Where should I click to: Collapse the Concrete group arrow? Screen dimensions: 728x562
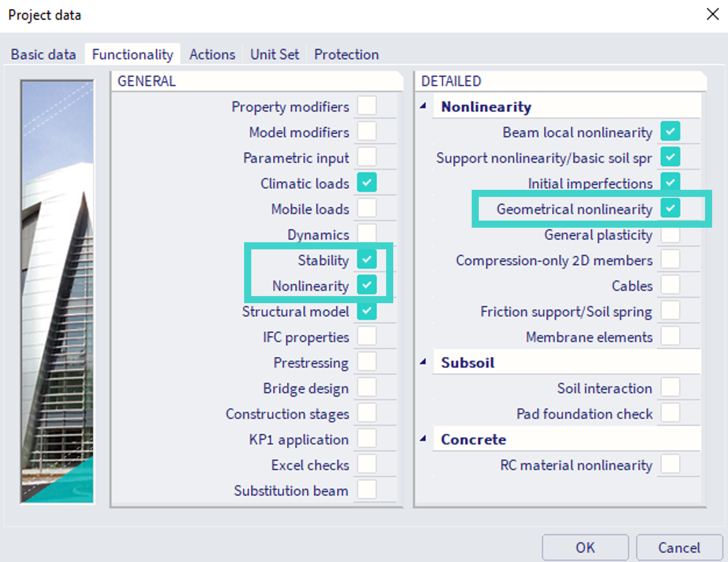pos(423,439)
